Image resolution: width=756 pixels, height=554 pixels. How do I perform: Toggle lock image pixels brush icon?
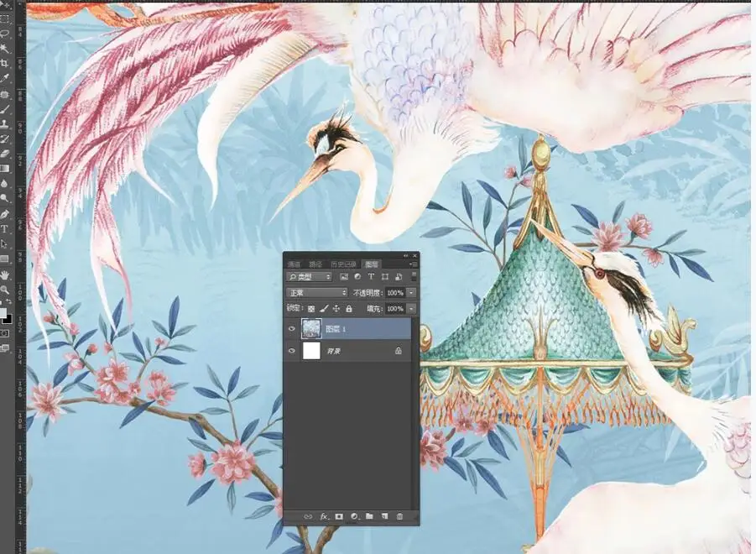324,309
